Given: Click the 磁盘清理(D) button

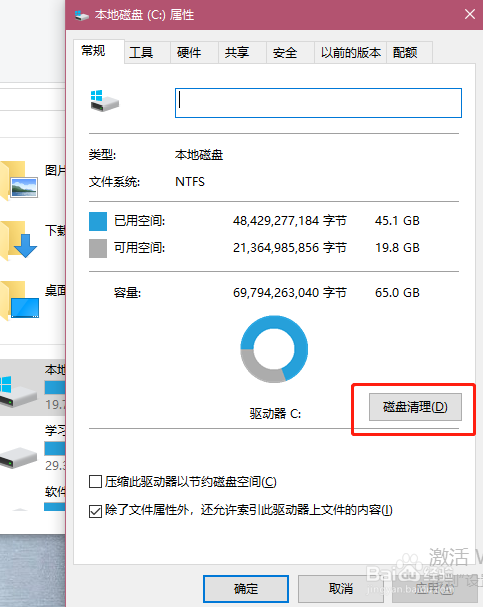Looking at the screenshot, I should pyautogui.click(x=415, y=407).
